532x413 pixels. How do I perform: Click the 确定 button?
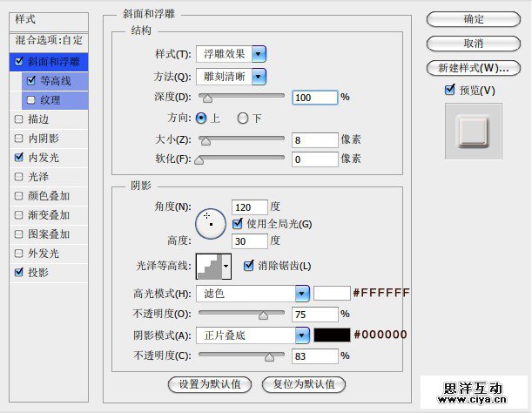474,19
